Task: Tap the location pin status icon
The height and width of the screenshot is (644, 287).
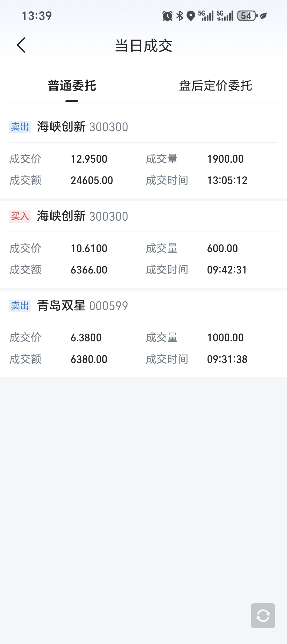Action: (191, 16)
